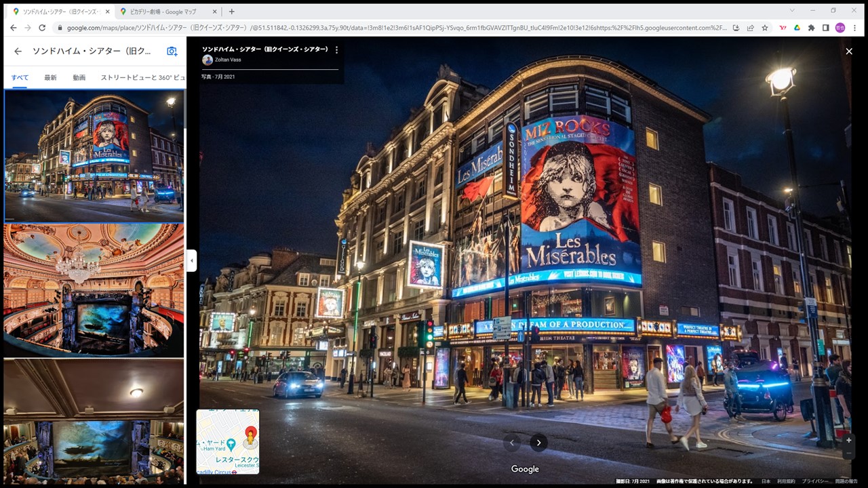
Task: Click Zoltan Vass profile avatar
Action: [208, 60]
